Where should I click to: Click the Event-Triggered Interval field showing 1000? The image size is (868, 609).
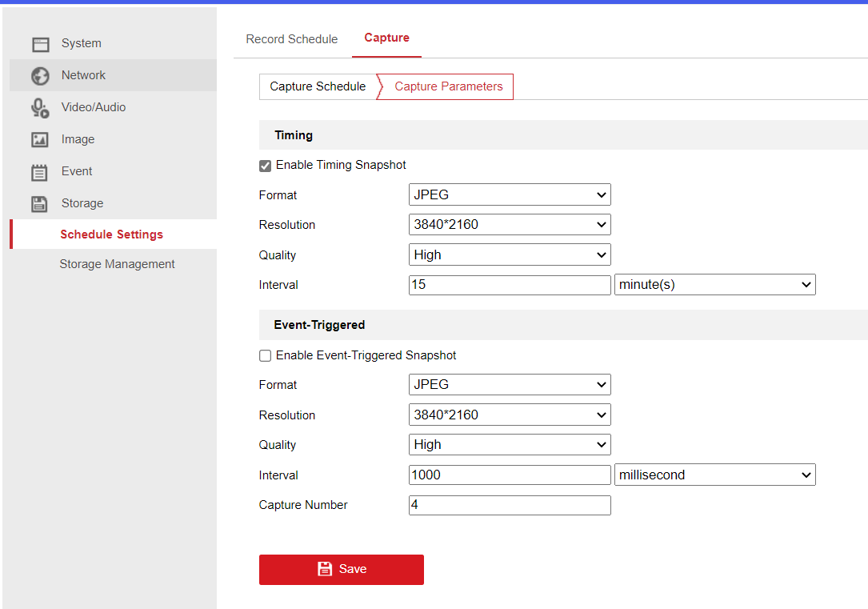pyautogui.click(x=509, y=475)
